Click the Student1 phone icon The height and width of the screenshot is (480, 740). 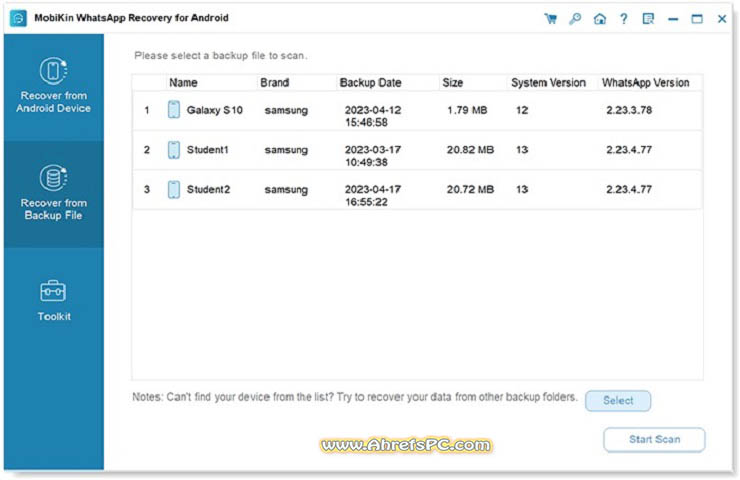point(174,150)
